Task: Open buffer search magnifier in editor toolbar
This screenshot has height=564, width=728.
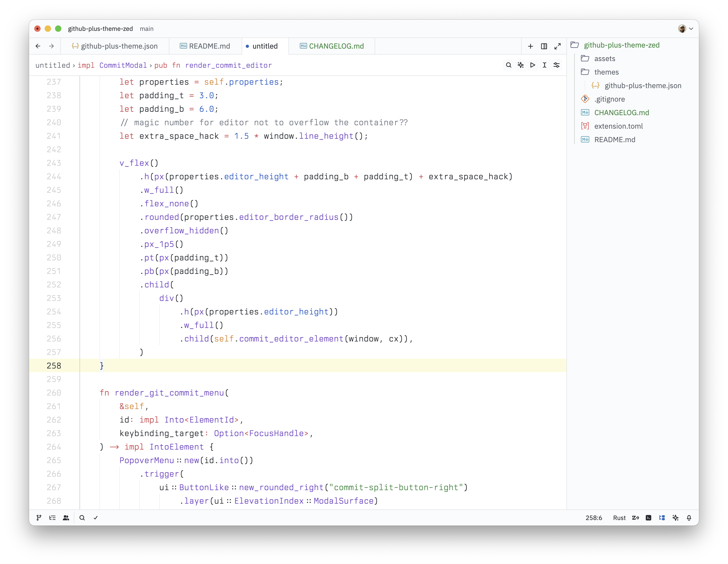Action: 508,65
